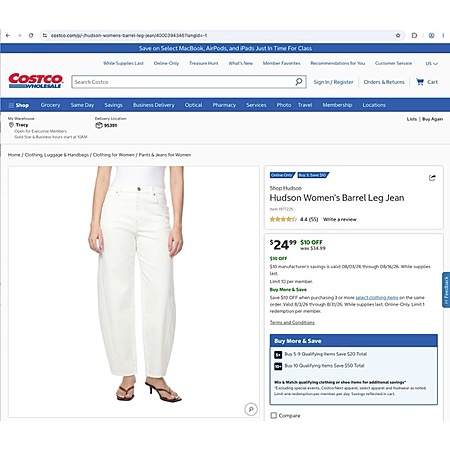
Task: Open Lists link
Action: click(412, 119)
